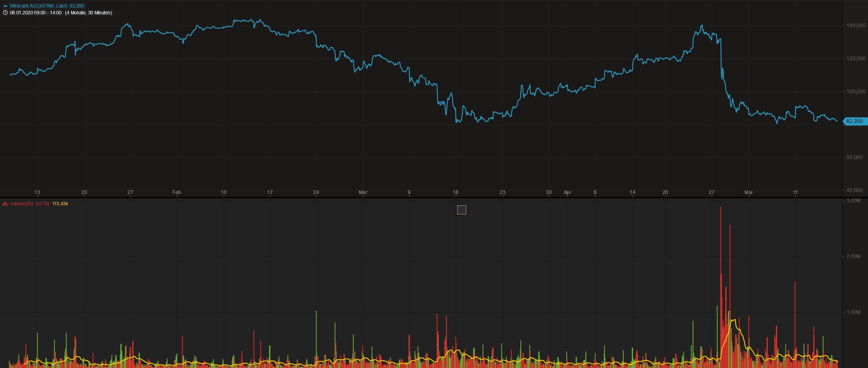868x368 pixels.
Task: Click the small orange-outlined square in volume pane
Action: [462, 210]
